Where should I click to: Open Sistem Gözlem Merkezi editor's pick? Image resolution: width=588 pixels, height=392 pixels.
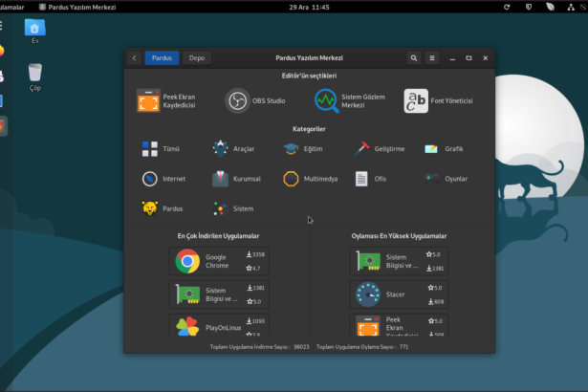350,101
